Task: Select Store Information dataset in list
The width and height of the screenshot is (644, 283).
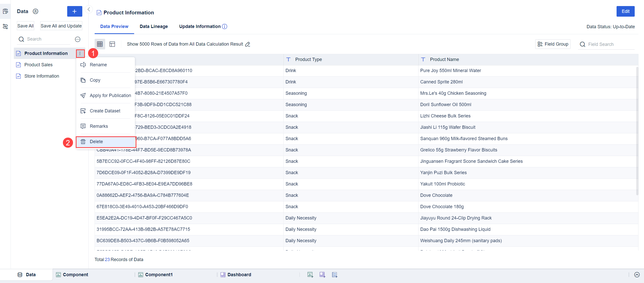Action: [x=42, y=76]
